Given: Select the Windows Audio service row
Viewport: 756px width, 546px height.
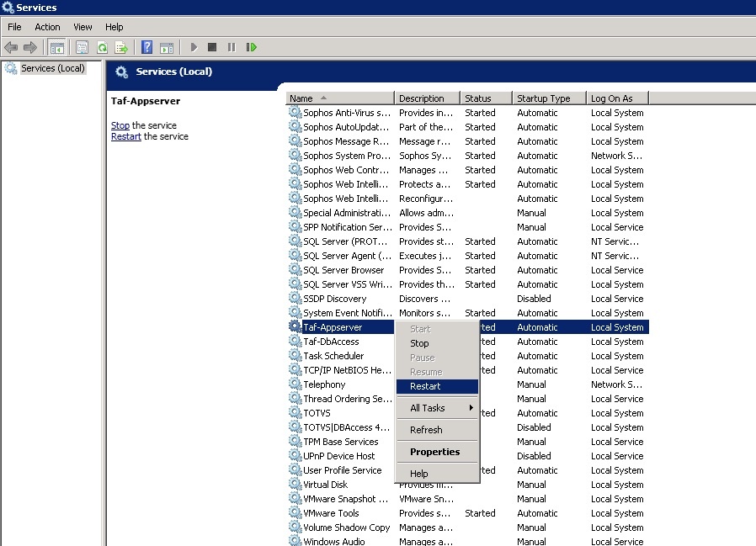Looking at the screenshot, I should [468, 541].
